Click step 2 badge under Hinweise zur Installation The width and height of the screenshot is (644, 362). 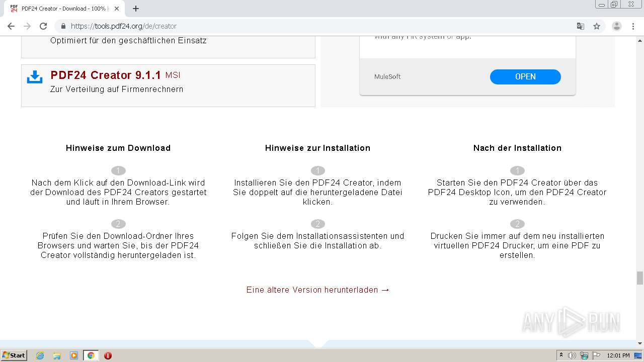(x=317, y=224)
